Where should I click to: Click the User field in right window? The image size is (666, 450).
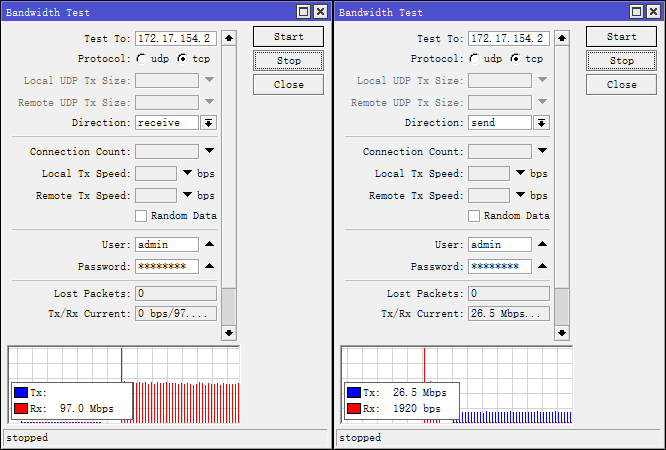pyautogui.click(x=499, y=245)
